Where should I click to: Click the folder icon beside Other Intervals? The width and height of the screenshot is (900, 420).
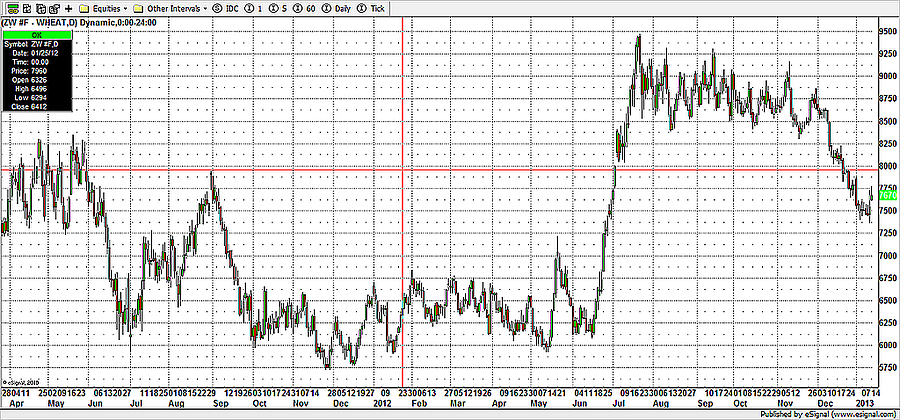point(137,7)
